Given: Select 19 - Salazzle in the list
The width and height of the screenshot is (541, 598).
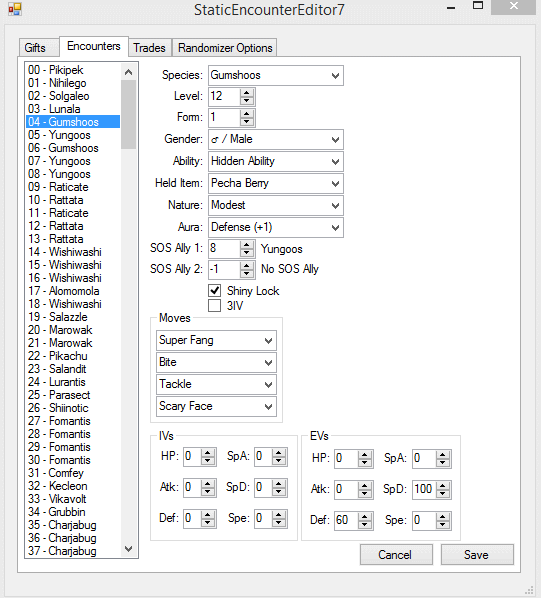Looking at the screenshot, I should pos(73,317).
